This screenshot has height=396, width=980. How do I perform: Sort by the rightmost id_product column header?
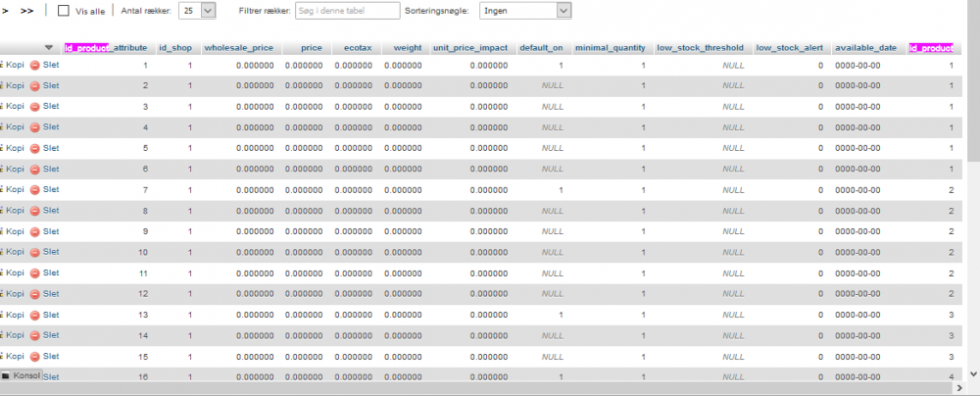[x=931, y=48]
